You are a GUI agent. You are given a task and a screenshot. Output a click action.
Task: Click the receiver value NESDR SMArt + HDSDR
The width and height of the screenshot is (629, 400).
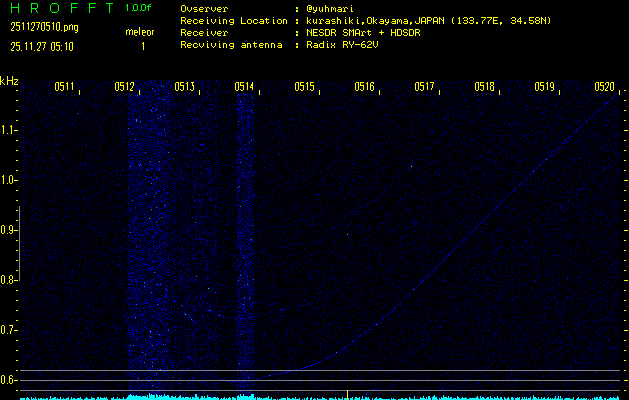pyautogui.click(x=363, y=33)
